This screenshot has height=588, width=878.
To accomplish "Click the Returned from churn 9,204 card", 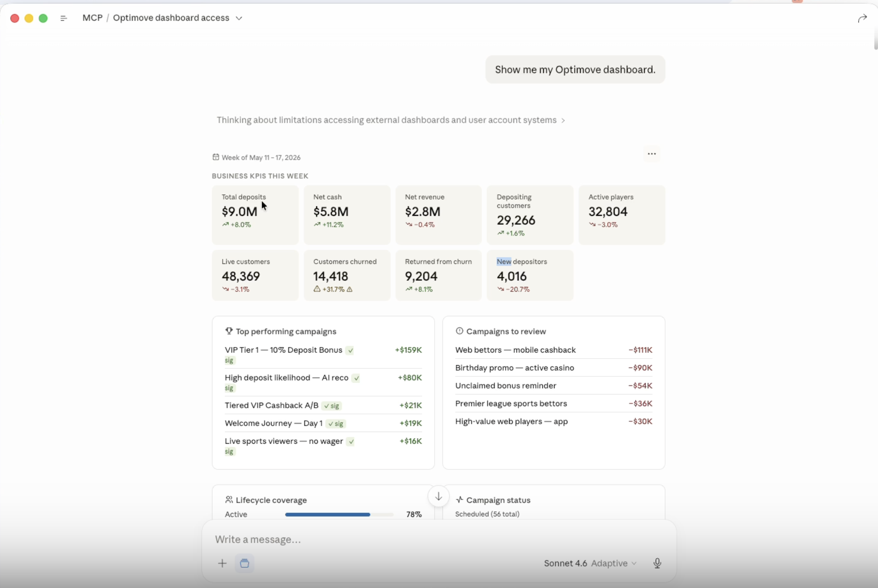I will (438, 275).
